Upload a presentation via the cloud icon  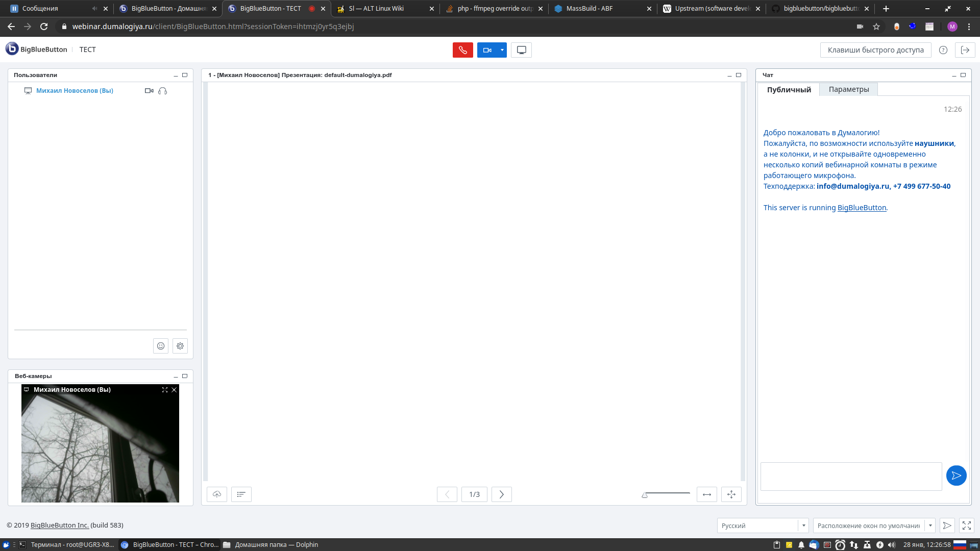point(216,494)
